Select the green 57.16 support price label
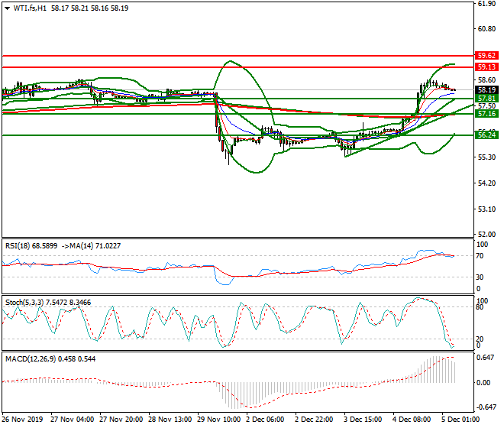 click(x=486, y=114)
